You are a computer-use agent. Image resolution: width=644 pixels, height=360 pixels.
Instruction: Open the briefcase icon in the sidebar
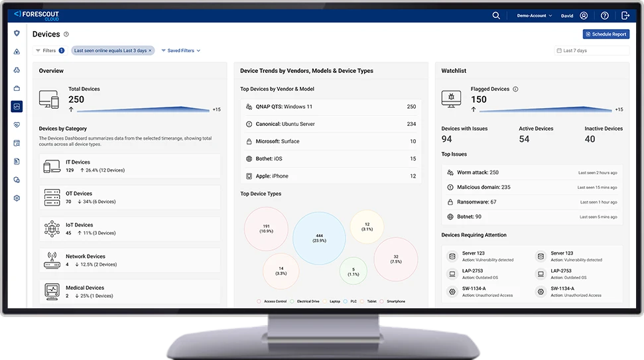click(17, 88)
